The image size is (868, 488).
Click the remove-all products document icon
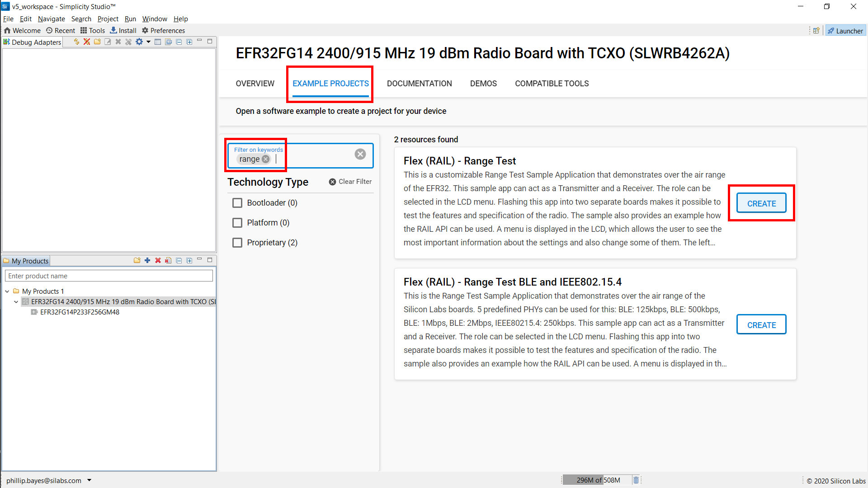tap(168, 261)
